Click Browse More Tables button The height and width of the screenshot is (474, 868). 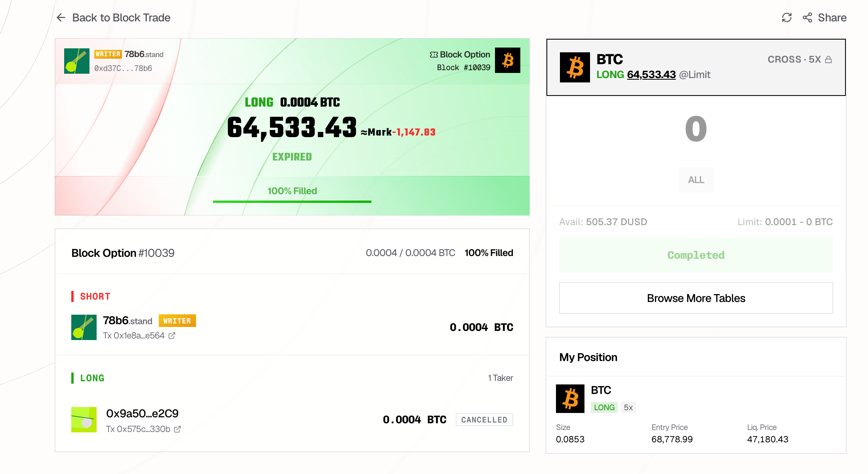696,298
